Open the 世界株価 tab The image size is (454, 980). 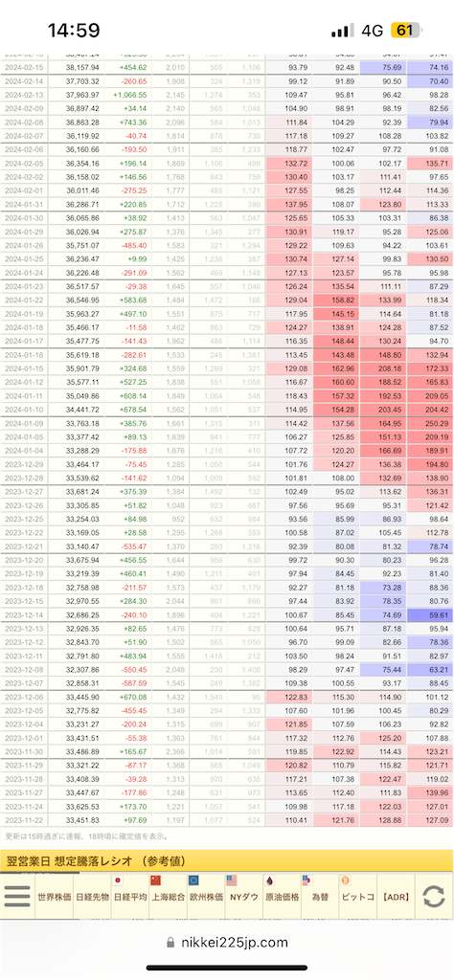(x=55, y=896)
